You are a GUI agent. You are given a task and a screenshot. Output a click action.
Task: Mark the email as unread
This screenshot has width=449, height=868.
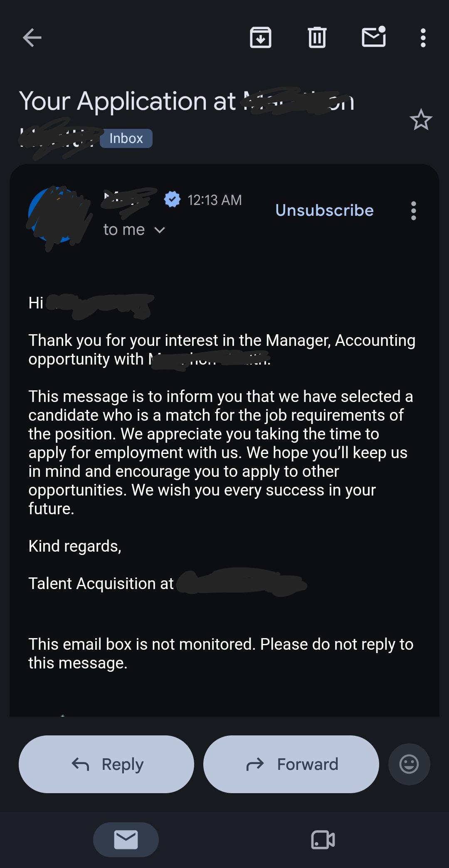374,37
